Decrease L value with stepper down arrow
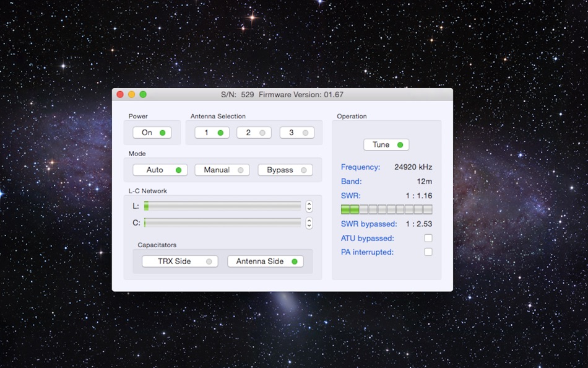The width and height of the screenshot is (588, 368). click(x=309, y=209)
